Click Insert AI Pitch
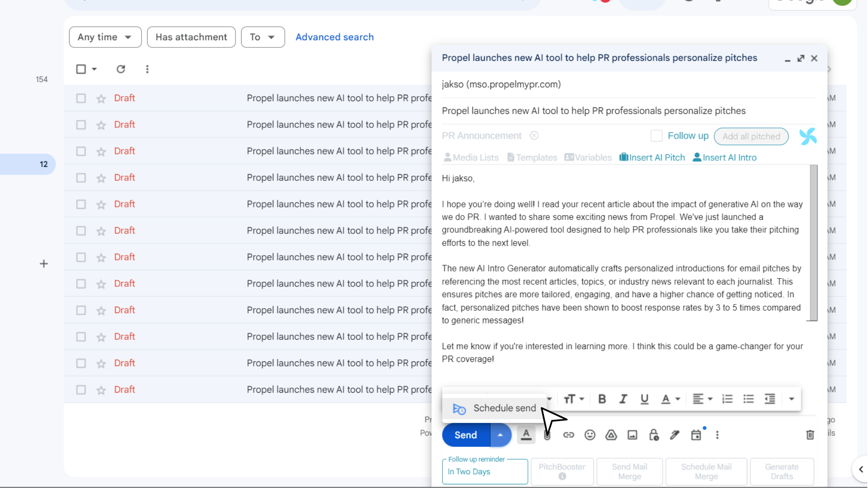The width and height of the screenshot is (868, 488). (x=652, y=158)
